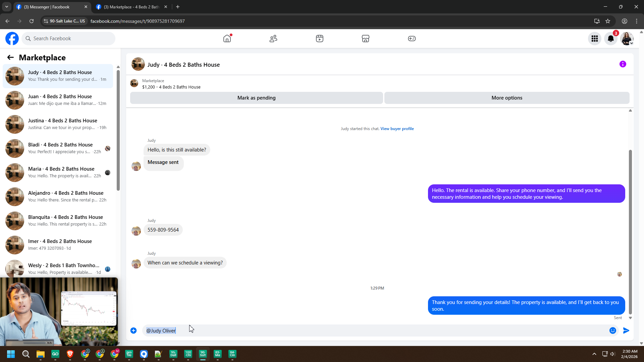Click the Search Facebook field
The height and width of the screenshot is (362, 644).
point(69,39)
